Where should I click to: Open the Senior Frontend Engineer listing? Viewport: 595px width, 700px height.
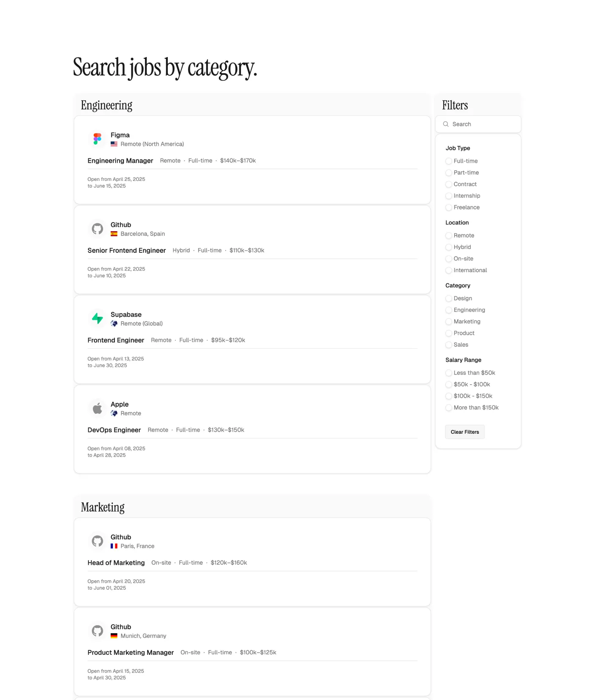pyautogui.click(x=126, y=250)
